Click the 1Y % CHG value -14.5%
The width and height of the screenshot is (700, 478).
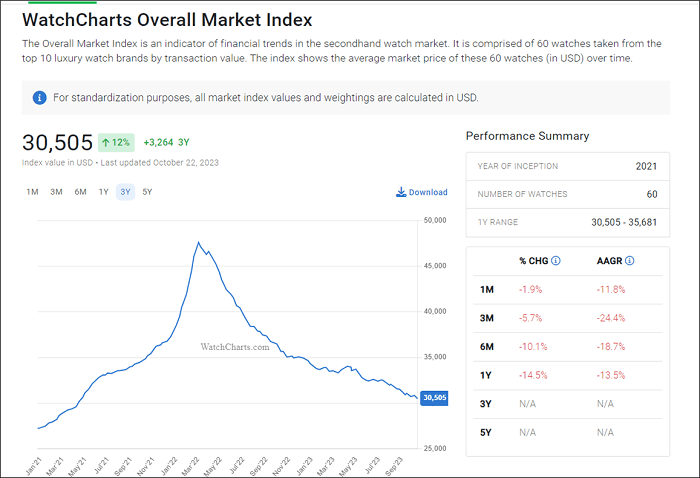click(x=533, y=375)
